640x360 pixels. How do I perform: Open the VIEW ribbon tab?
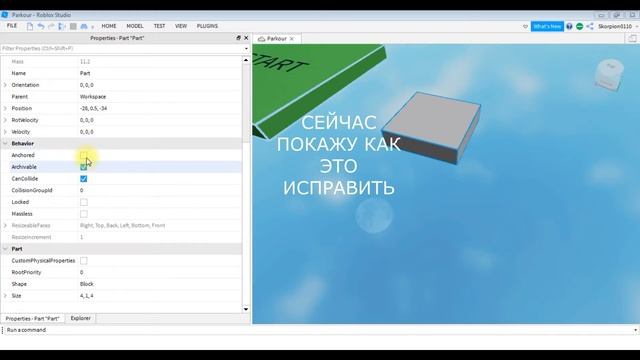click(181, 26)
